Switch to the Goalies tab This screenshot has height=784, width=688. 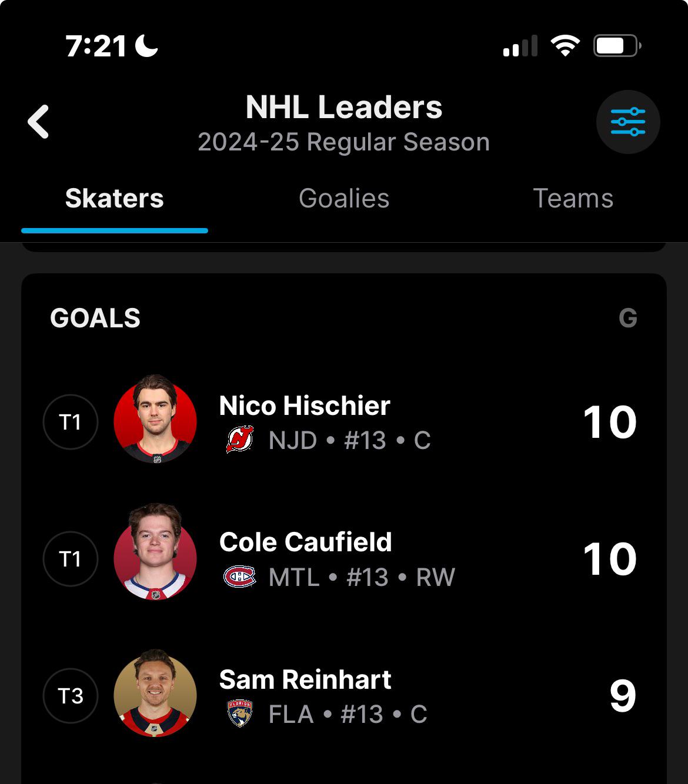point(344,198)
